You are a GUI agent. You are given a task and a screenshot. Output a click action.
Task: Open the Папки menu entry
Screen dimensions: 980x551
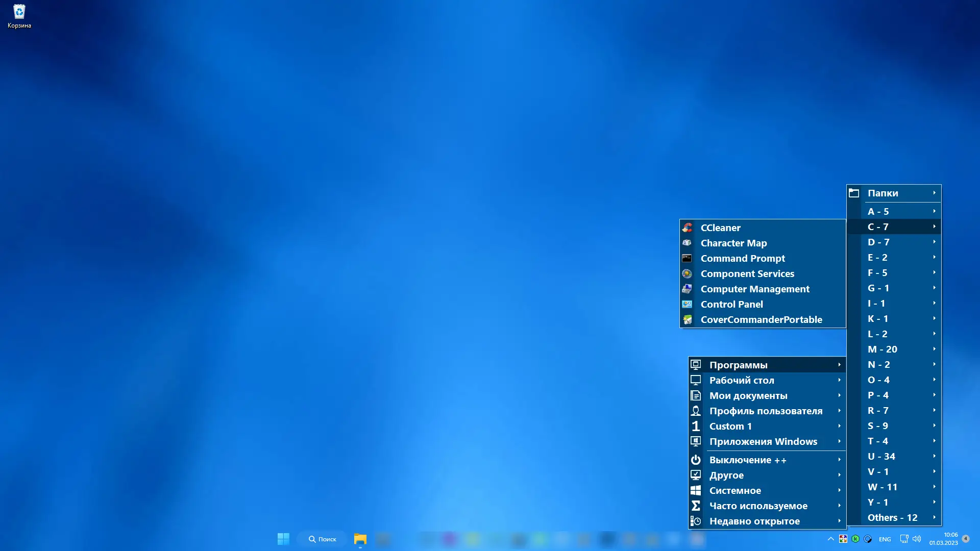pos(882,193)
